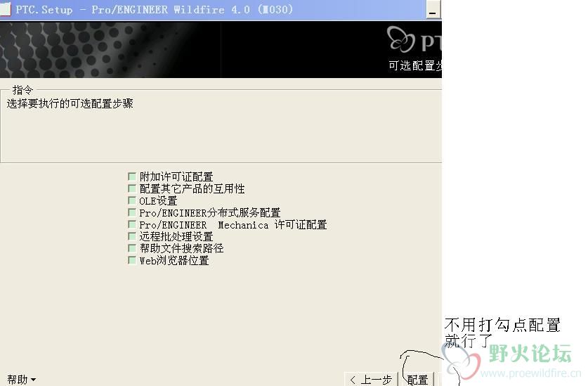Click the PTC.Setup title bar icon
Screen dimensions: 588x386
[x=5, y=9]
